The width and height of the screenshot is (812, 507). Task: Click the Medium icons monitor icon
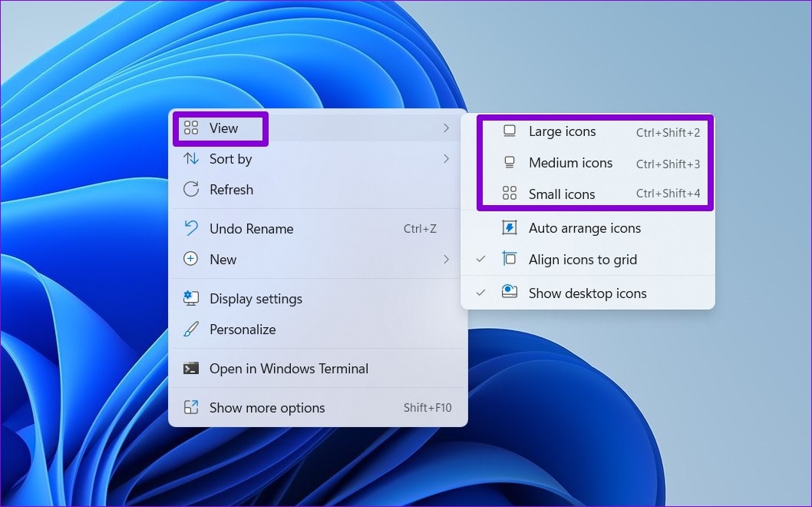[x=510, y=163]
